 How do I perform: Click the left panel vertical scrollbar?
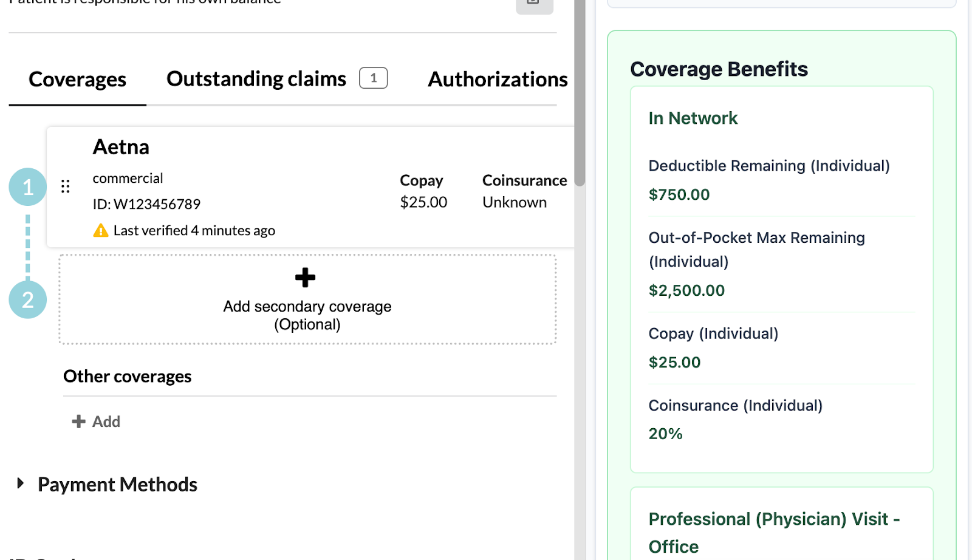[580, 91]
